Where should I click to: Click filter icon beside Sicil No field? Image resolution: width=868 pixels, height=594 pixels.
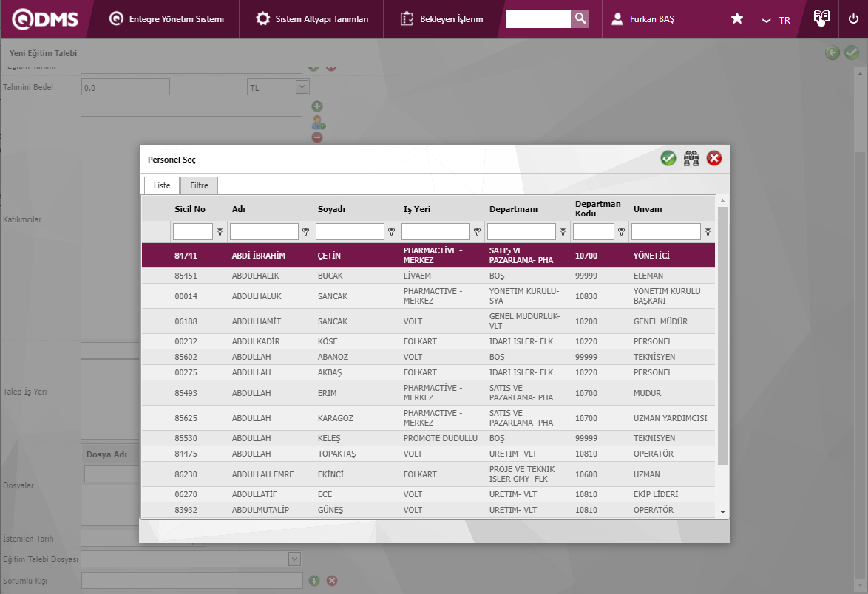coord(220,232)
